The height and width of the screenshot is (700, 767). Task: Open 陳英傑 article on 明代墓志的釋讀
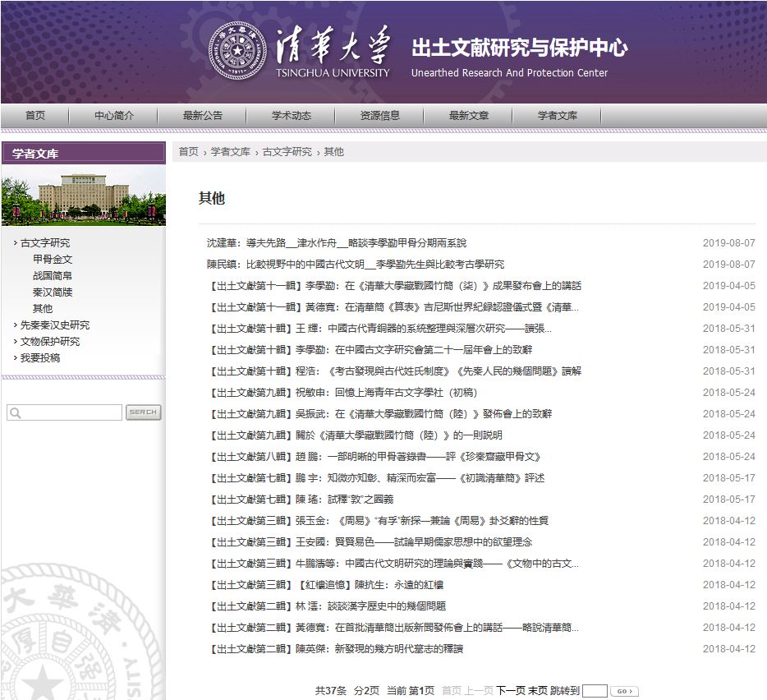tap(336, 649)
